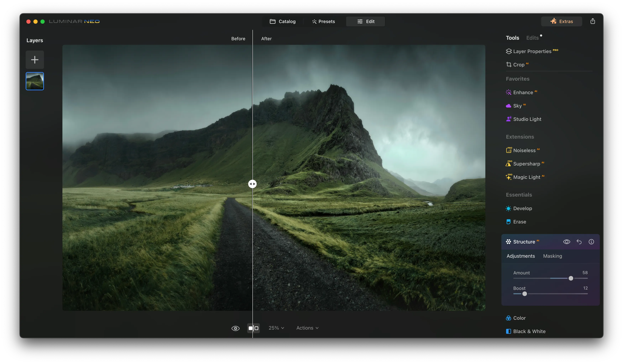Viewport: 623px width, 364px height.
Task: Select the Erase tool
Action: click(x=519, y=222)
